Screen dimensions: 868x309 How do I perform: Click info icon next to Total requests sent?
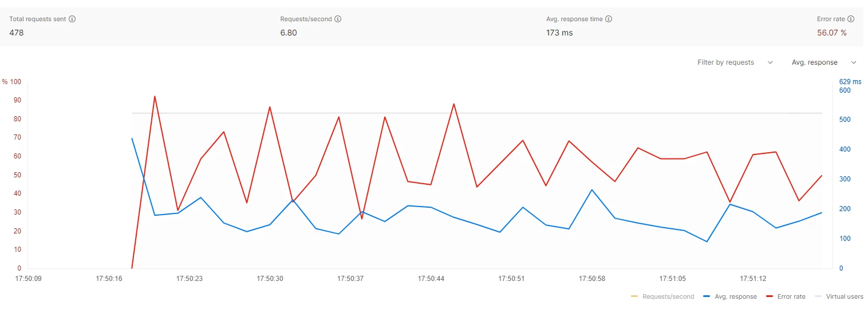coord(72,19)
